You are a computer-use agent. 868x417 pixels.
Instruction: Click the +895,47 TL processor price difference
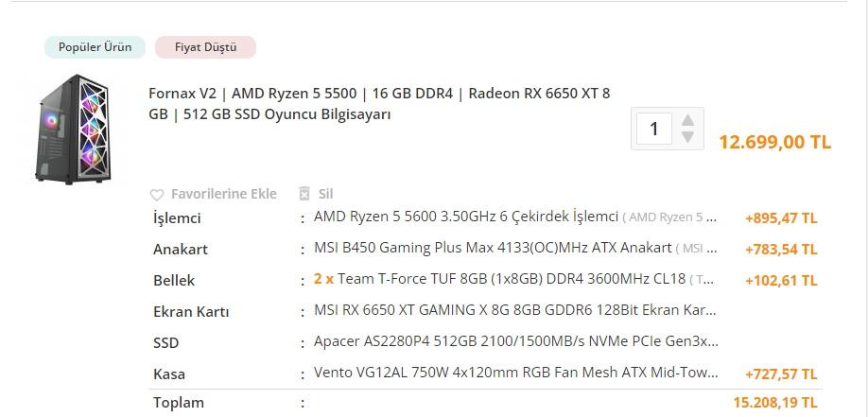tap(781, 218)
